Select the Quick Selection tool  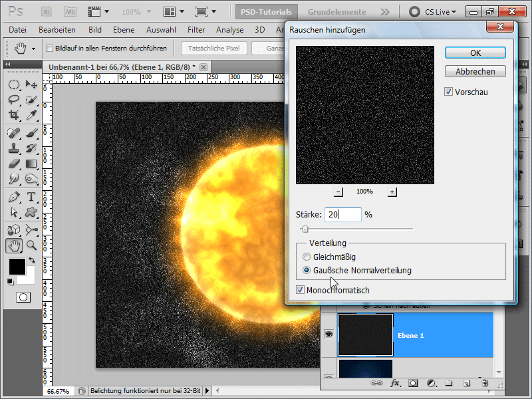pyautogui.click(x=31, y=99)
